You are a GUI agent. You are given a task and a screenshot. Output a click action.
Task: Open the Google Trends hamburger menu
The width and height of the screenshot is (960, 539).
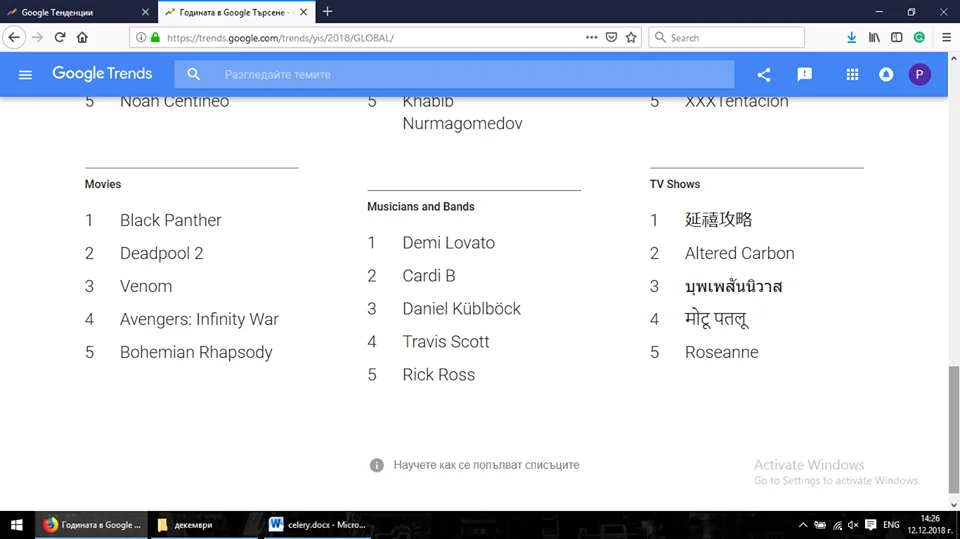(x=25, y=75)
